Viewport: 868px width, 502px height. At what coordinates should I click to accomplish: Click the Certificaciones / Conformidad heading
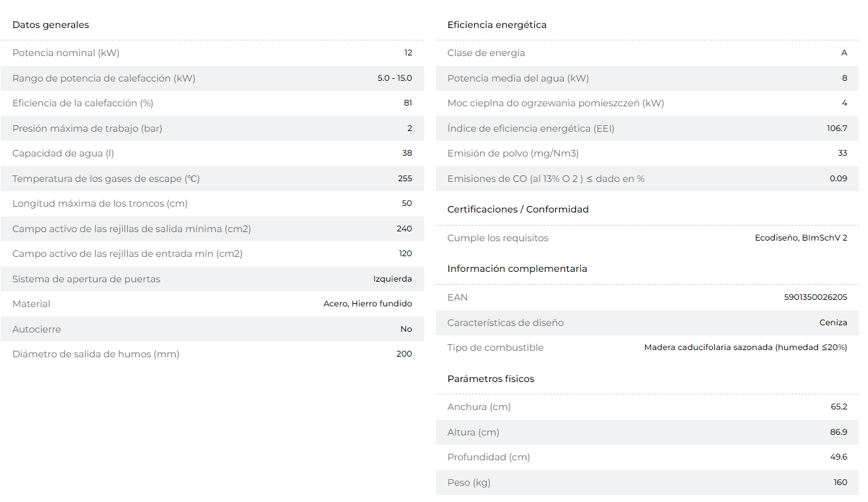(518, 209)
